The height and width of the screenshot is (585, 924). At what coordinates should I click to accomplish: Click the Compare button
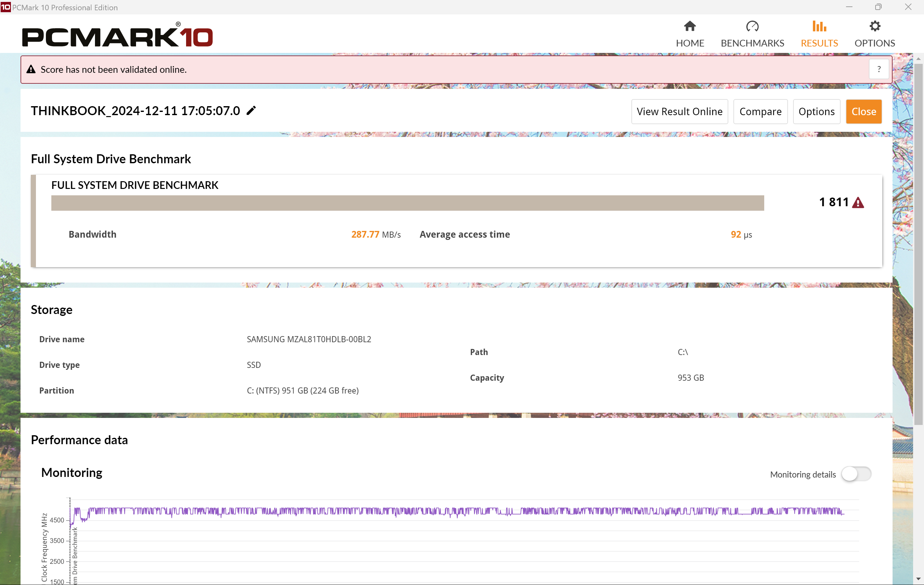point(760,112)
